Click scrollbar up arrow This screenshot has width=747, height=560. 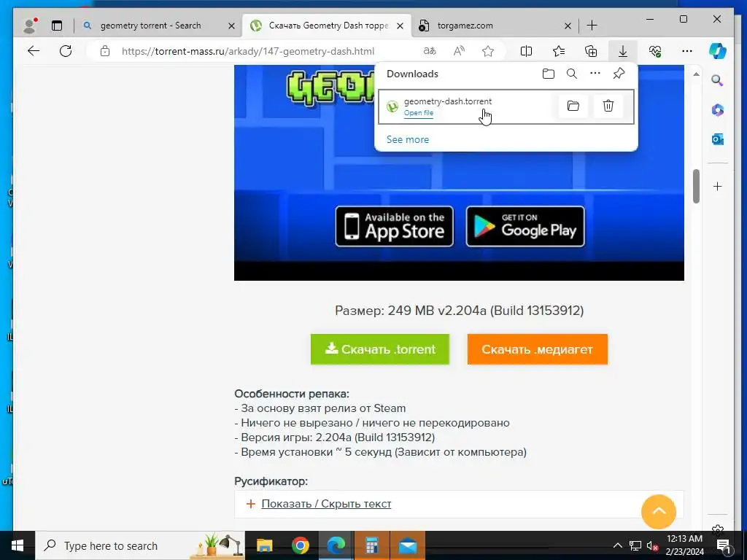point(696,74)
